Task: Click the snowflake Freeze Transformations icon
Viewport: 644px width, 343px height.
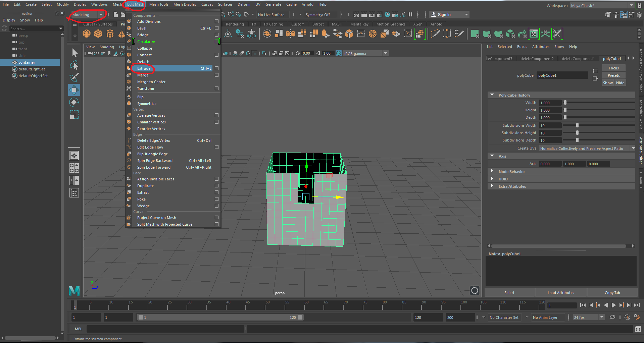Action: 251,34
